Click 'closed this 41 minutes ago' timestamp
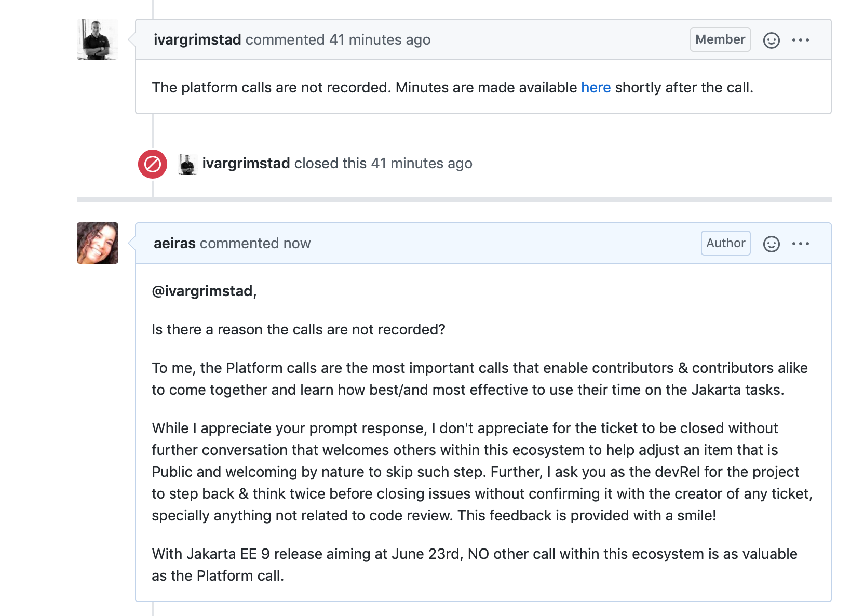 coord(421,163)
